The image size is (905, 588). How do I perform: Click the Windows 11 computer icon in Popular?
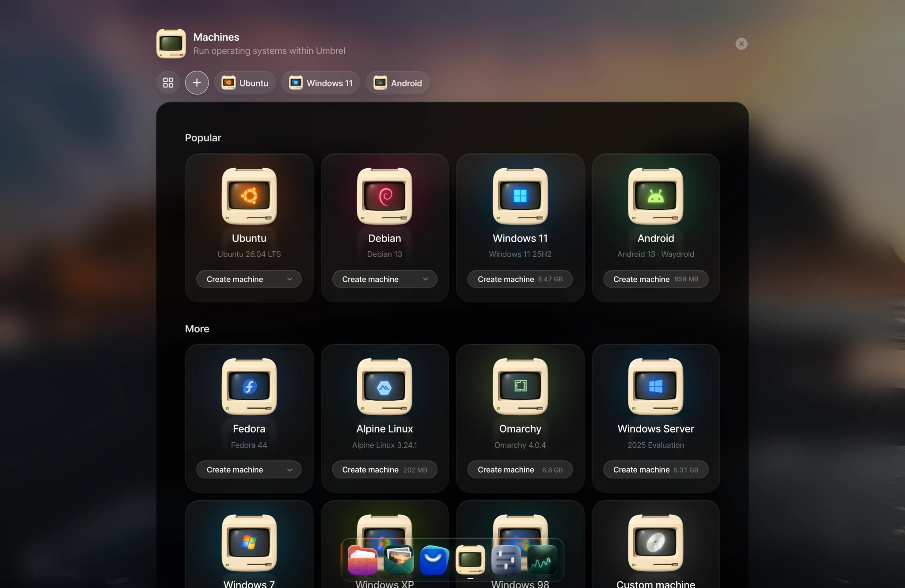(520, 196)
